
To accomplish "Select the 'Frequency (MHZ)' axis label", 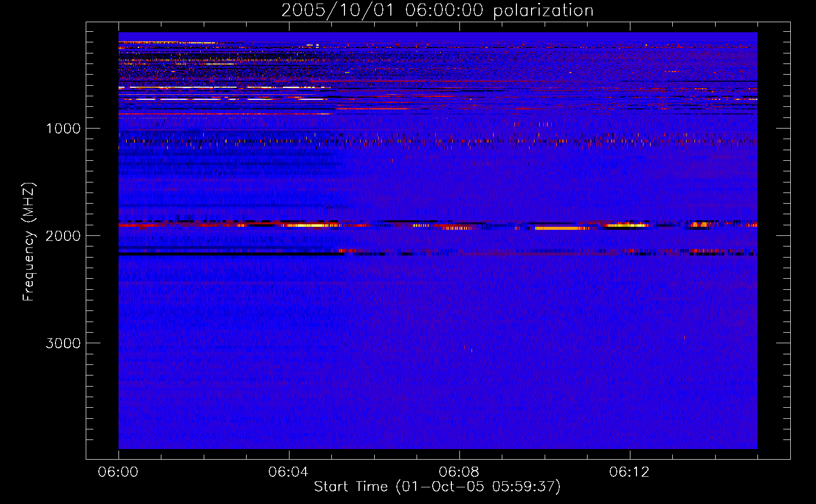I will click(29, 242).
